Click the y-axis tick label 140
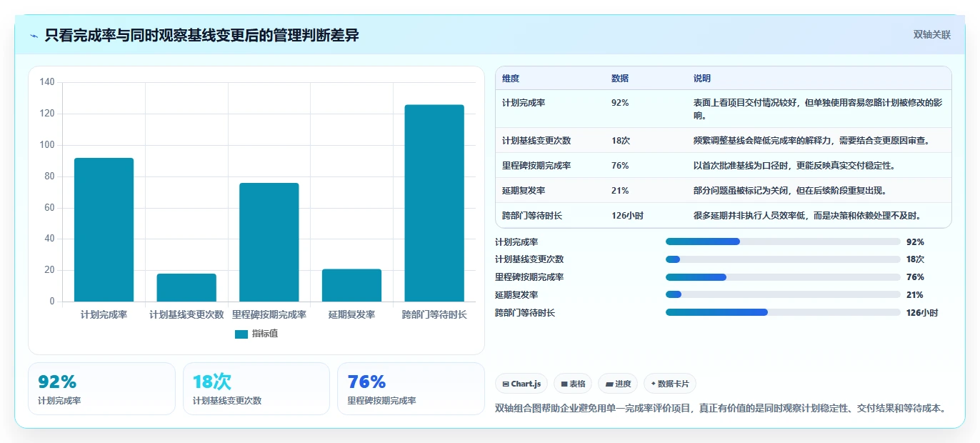 [x=47, y=82]
